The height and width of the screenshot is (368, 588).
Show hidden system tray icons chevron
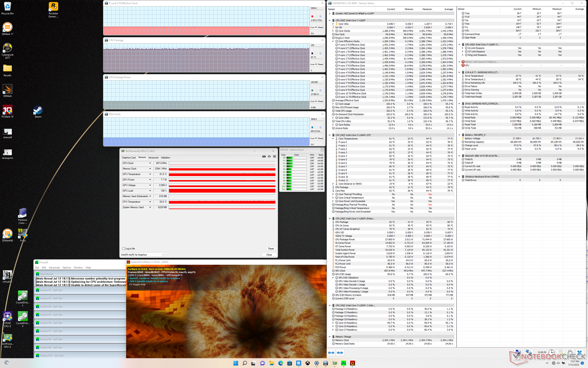tap(547, 363)
